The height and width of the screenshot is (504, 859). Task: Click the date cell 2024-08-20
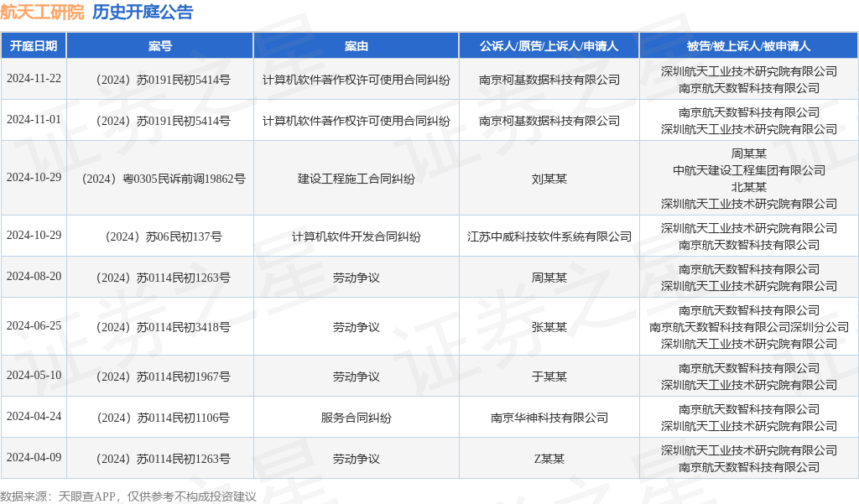(x=34, y=276)
